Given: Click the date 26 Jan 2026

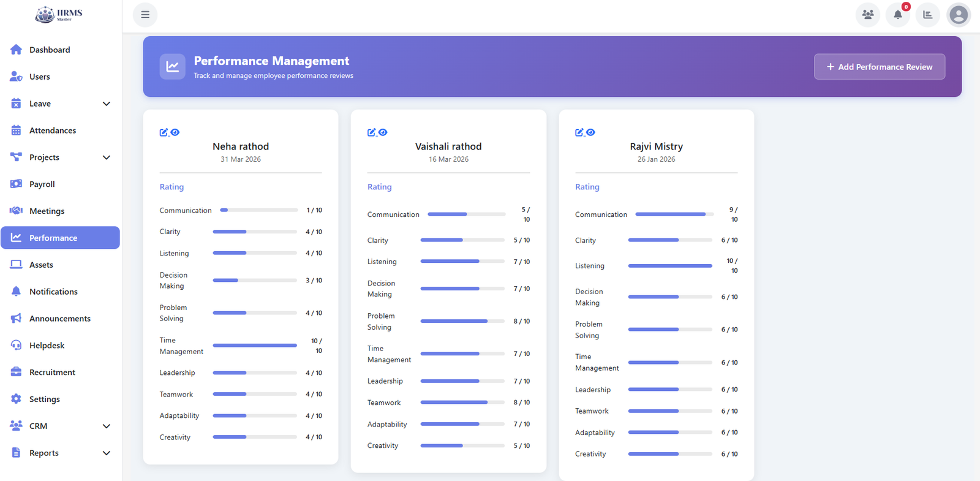Looking at the screenshot, I should pos(656,159).
